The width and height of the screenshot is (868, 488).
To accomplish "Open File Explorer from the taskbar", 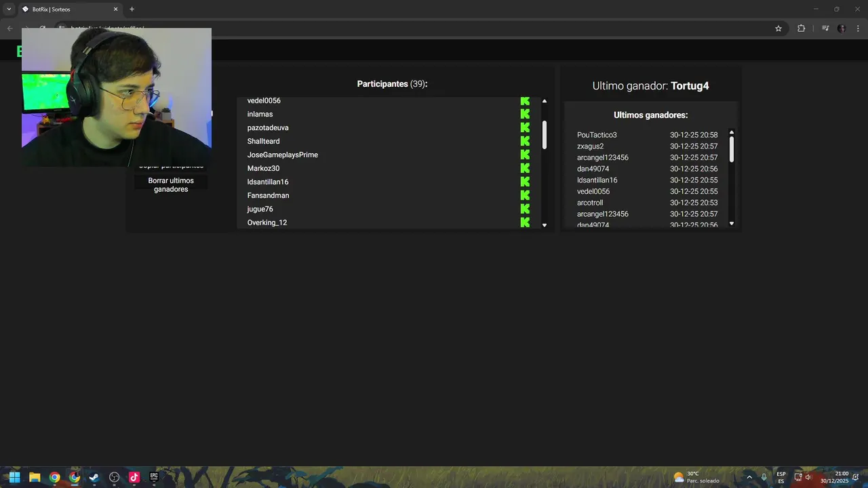I will tap(35, 477).
